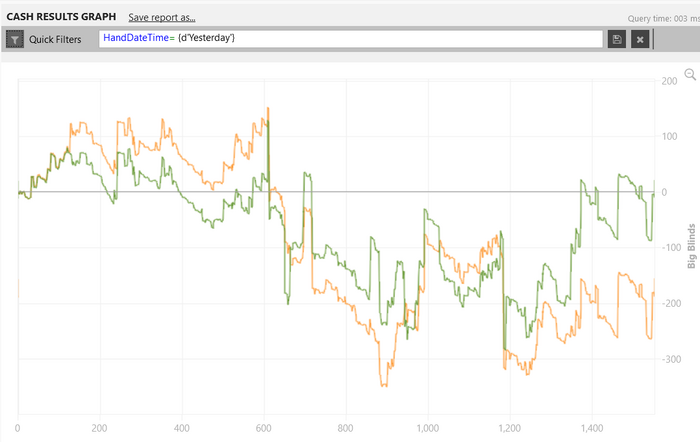Clear the filter using the X icon
Image resolution: width=700 pixels, height=442 pixels.
pos(640,39)
